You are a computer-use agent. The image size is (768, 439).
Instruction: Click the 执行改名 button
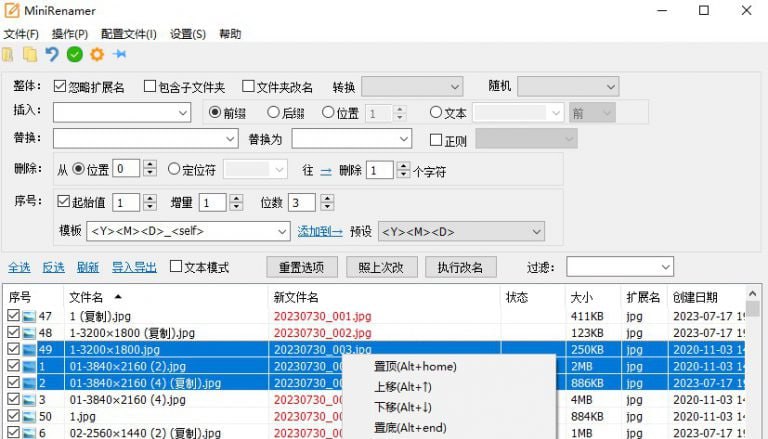(x=460, y=267)
